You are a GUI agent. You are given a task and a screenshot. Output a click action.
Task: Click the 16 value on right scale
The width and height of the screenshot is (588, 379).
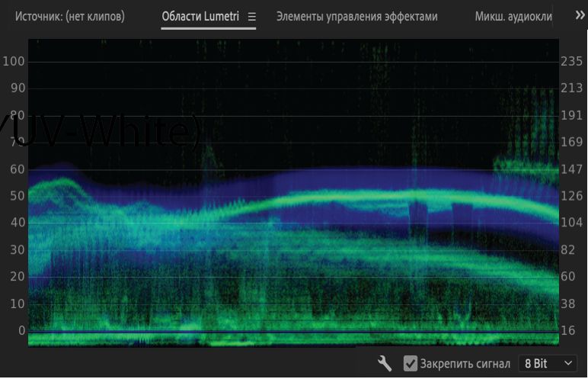pyautogui.click(x=567, y=330)
